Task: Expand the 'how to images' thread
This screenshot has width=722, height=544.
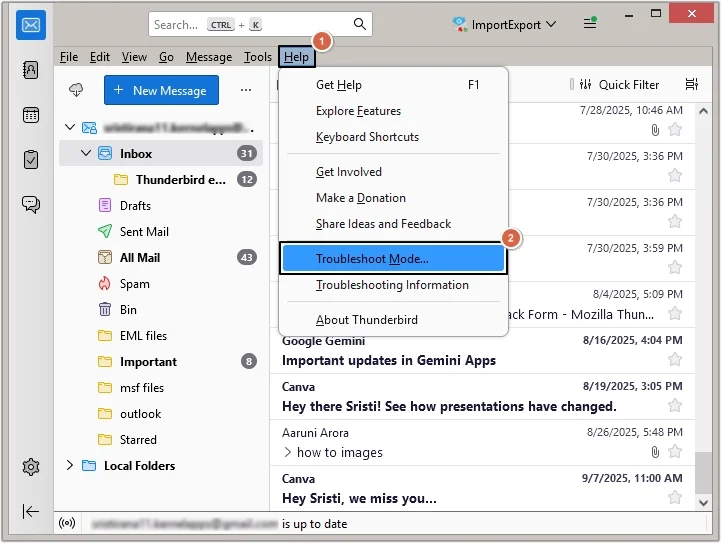Action: (x=287, y=452)
